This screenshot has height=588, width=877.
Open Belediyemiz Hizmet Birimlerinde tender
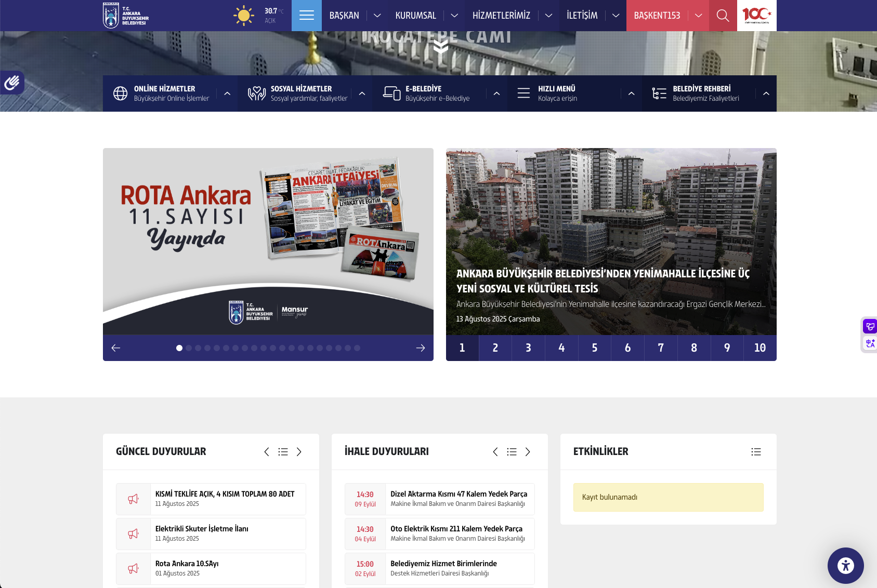click(x=444, y=564)
